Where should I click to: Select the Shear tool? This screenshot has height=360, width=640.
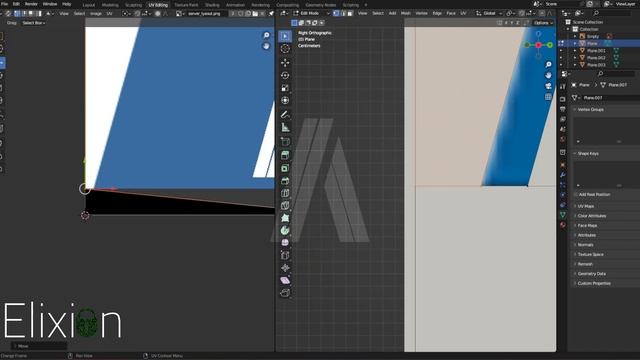(x=285, y=280)
